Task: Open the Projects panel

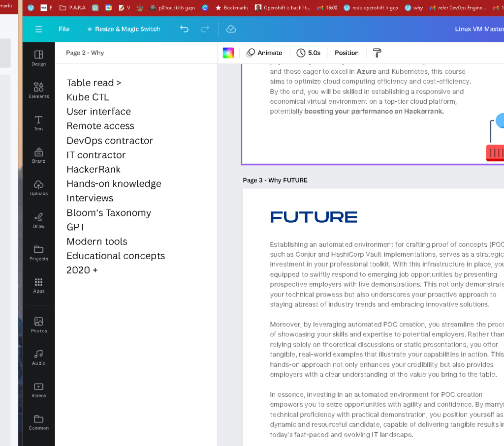Action: tap(38, 253)
